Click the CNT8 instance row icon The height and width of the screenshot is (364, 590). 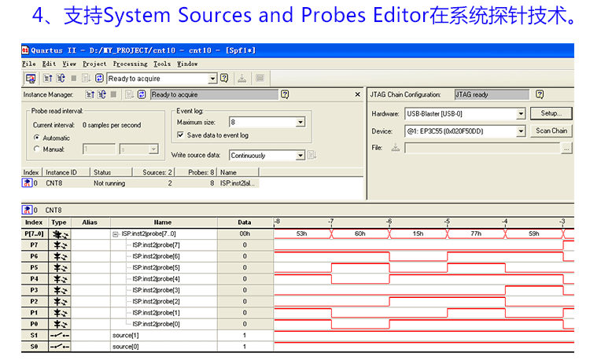click(x=27, y=183)
